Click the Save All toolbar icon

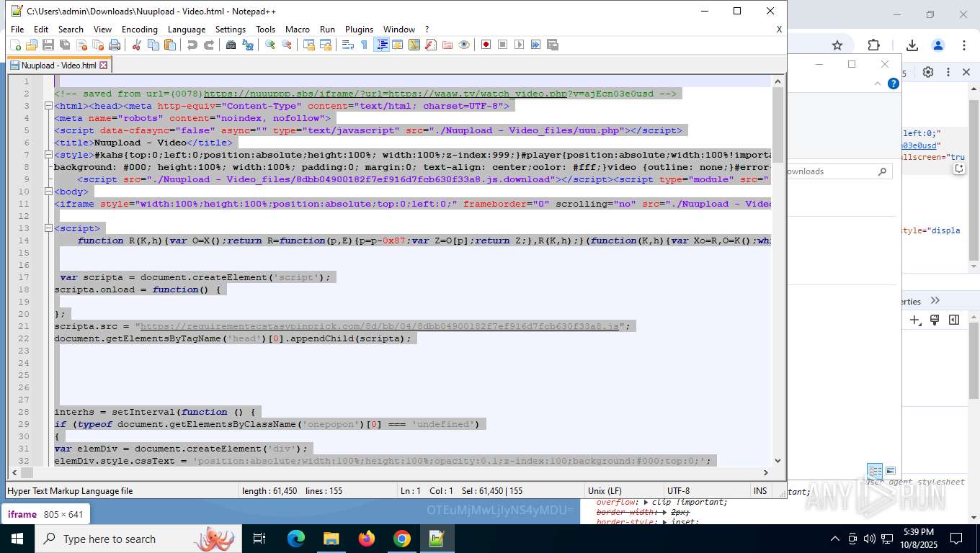coord(65,45)
